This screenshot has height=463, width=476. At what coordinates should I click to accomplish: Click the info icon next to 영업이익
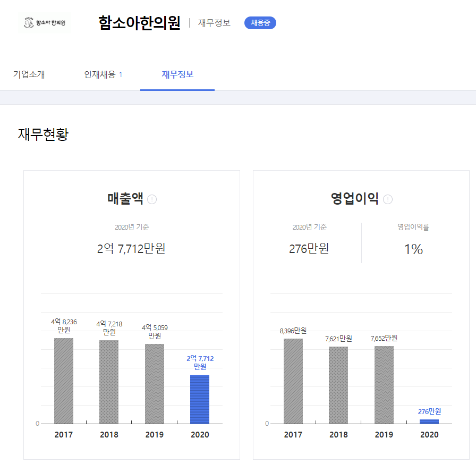(x=388, y=199)
